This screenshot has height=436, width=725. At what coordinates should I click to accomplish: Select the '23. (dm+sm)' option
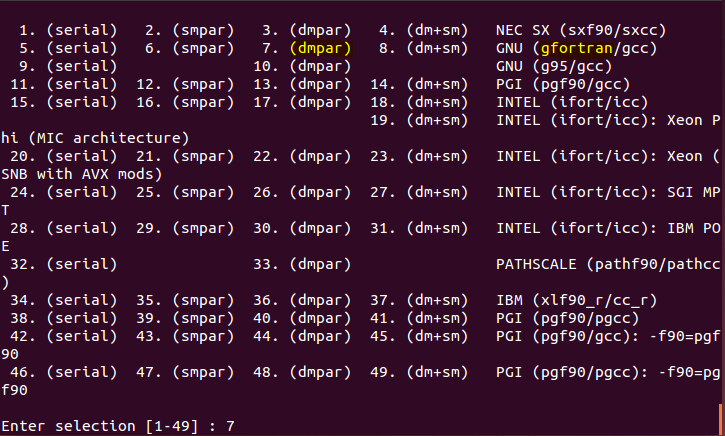click(419, 156)
